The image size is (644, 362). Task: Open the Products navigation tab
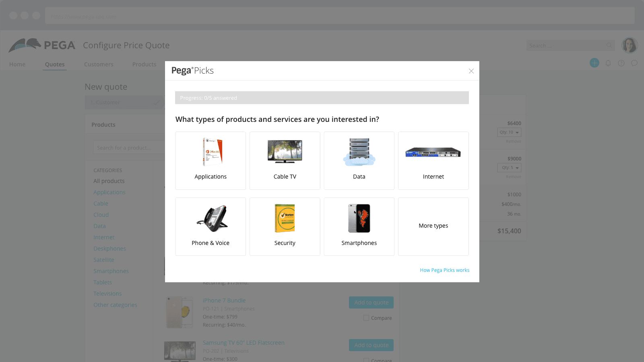point(144,64)
